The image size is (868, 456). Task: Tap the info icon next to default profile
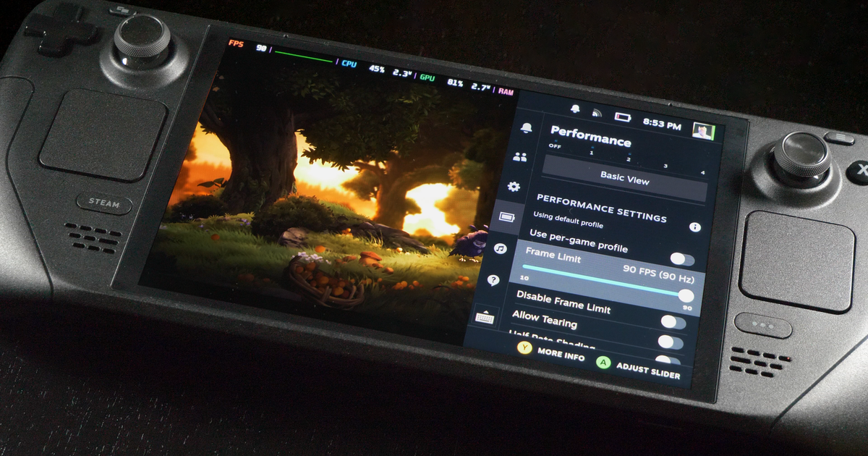click(694, 227)
